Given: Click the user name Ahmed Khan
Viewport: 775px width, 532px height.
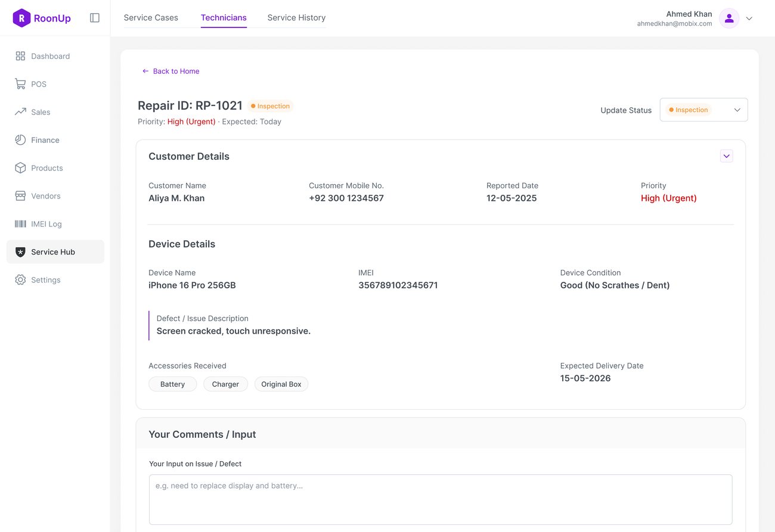Looking at the screenshot, I should [689, 14].
